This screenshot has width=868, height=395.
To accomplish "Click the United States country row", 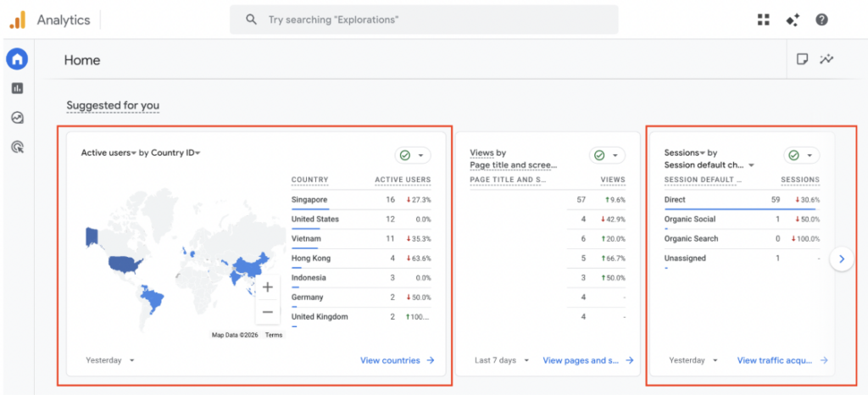I will [361, 219].
